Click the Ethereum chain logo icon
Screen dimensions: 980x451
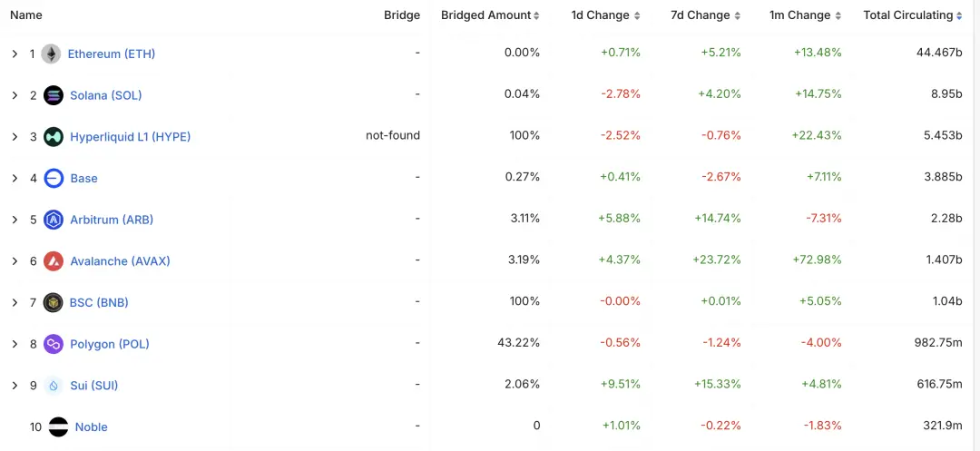click(51, 54)
